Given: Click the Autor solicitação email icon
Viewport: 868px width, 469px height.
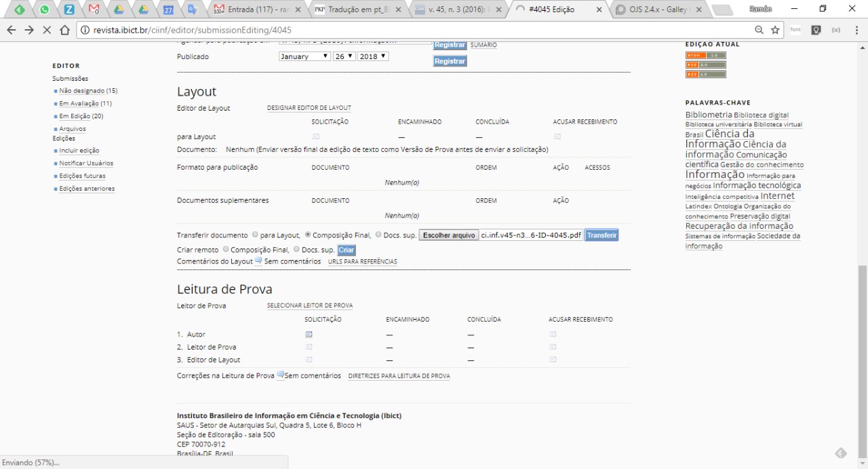Looking at the screenshot, I should click(x=309, y=334).
